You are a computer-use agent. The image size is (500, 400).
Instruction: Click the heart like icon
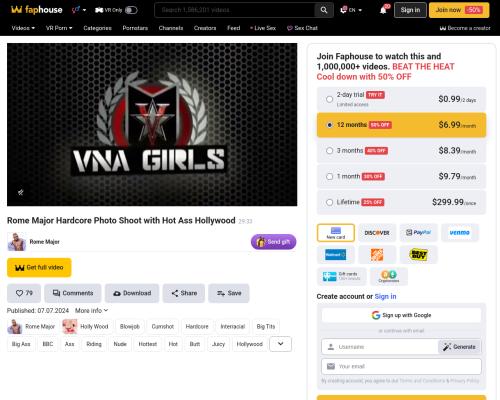[x=19, y=293]
